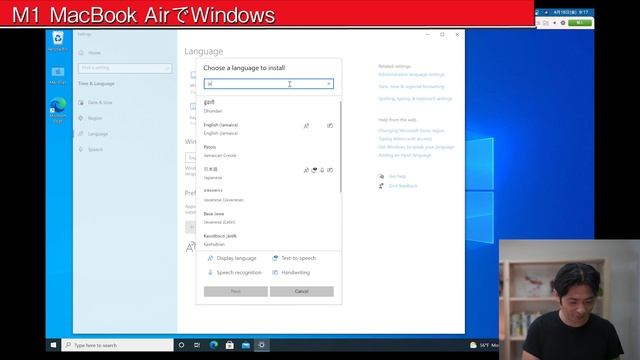Click the Windows Start button
Image resolution: width=640 pixels, height=360 pixels.
(53, 345)
